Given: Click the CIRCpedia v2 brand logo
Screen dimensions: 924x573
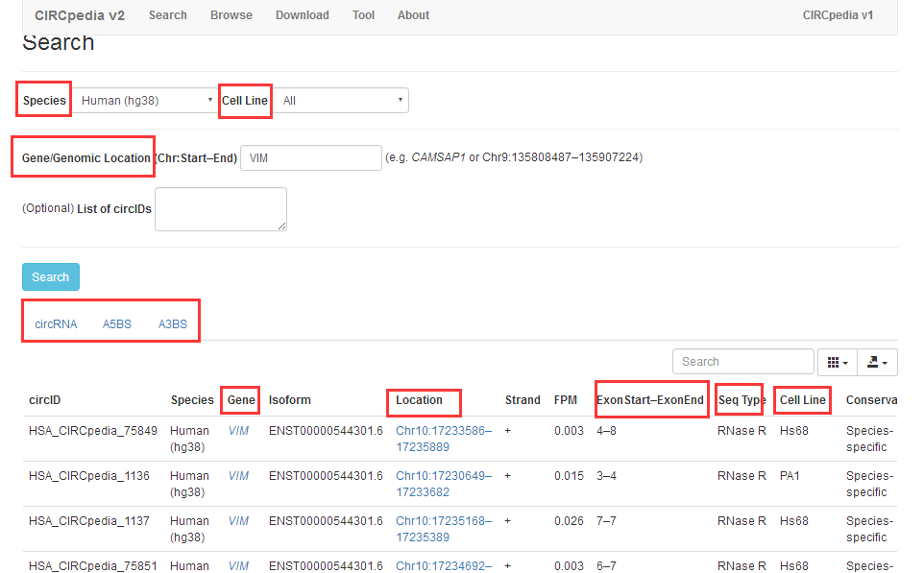Looking at the screenshot, I should click(80, 15).
